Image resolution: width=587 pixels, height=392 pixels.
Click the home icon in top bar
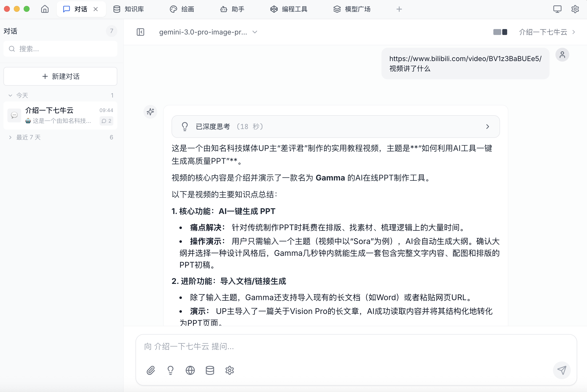pos(45,9)
